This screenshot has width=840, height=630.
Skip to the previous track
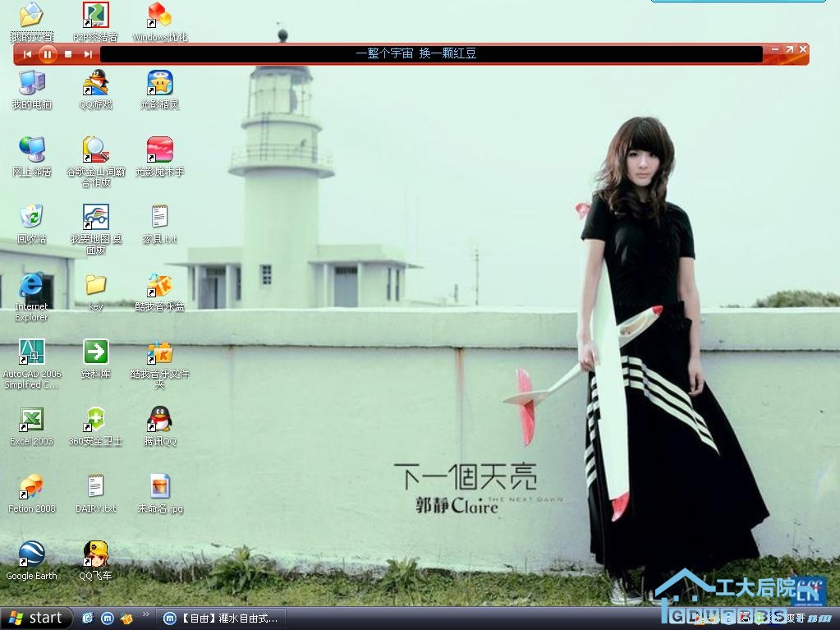tap(27, 54)
